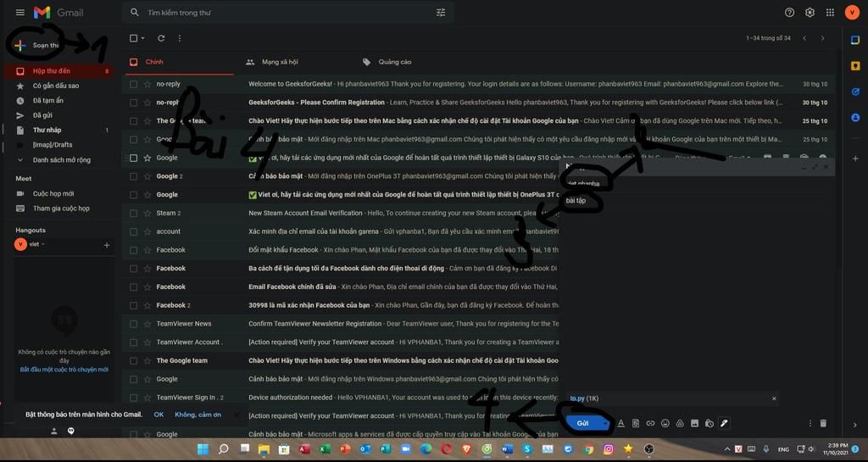Insert a photo in the compose window
Screen dimensions: 868x462
(x=694, y=423)
